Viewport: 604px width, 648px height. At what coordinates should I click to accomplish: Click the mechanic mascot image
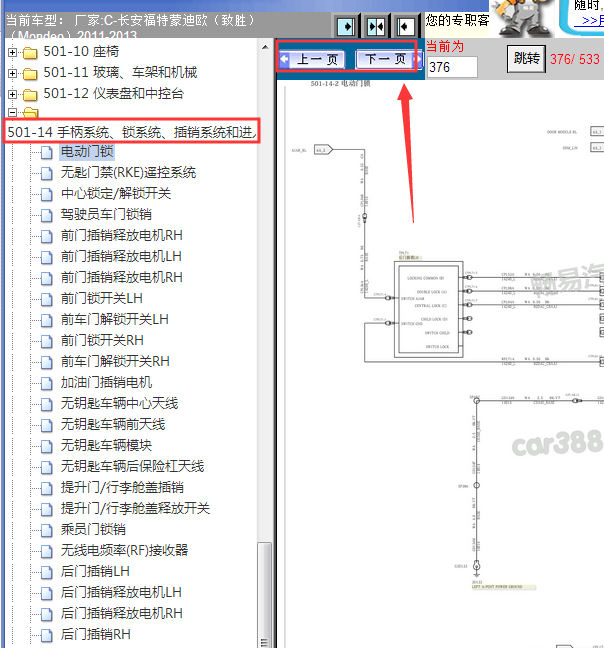tap(522, 18)
